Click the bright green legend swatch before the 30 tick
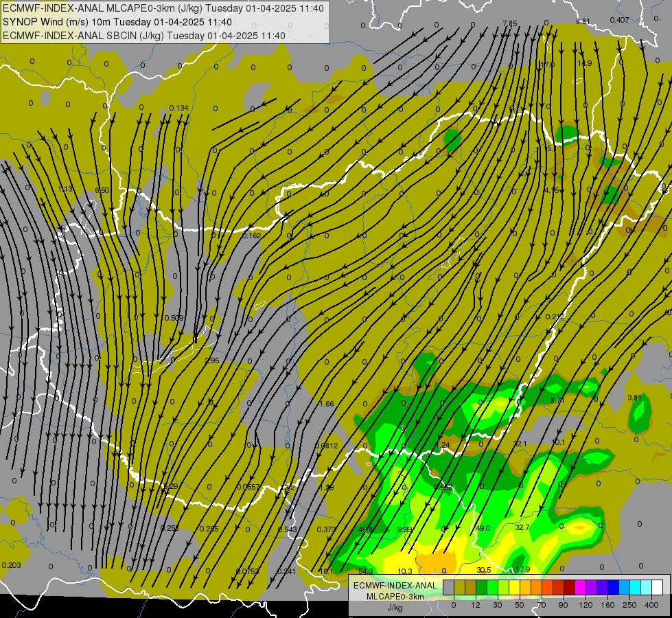 (492, 587)
